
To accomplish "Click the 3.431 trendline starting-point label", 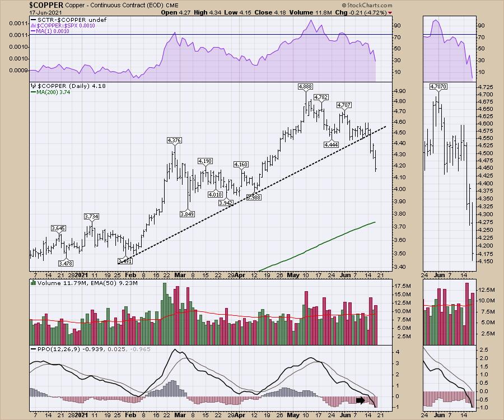I will click(x=125, y=261).
